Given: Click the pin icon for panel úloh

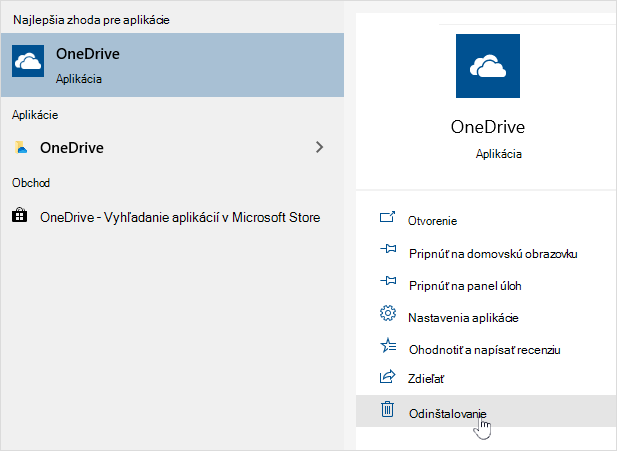Looking at the screenshot, I should coord(388,281).
